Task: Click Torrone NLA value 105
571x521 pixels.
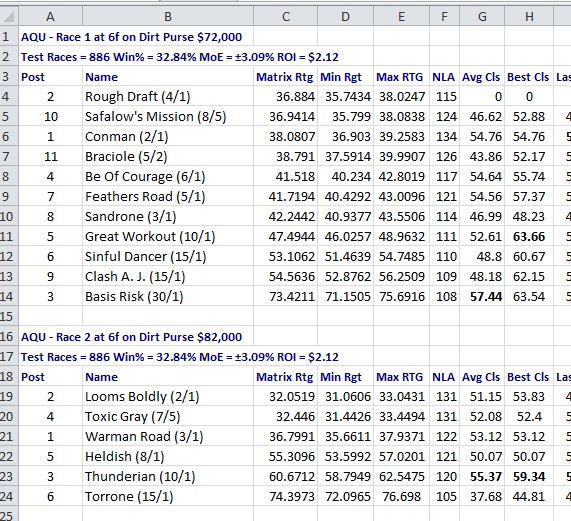Action: 445,496
